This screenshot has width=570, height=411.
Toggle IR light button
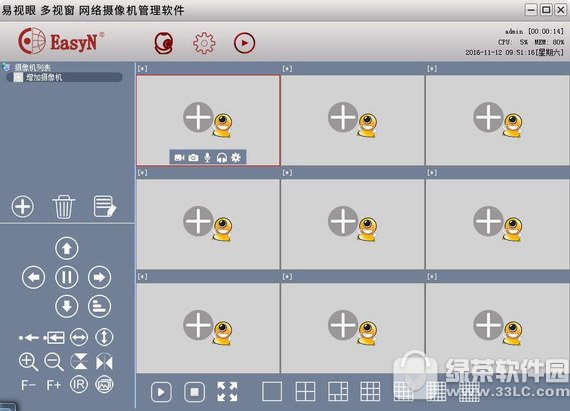pyautogui.click(x=79, y=384)
